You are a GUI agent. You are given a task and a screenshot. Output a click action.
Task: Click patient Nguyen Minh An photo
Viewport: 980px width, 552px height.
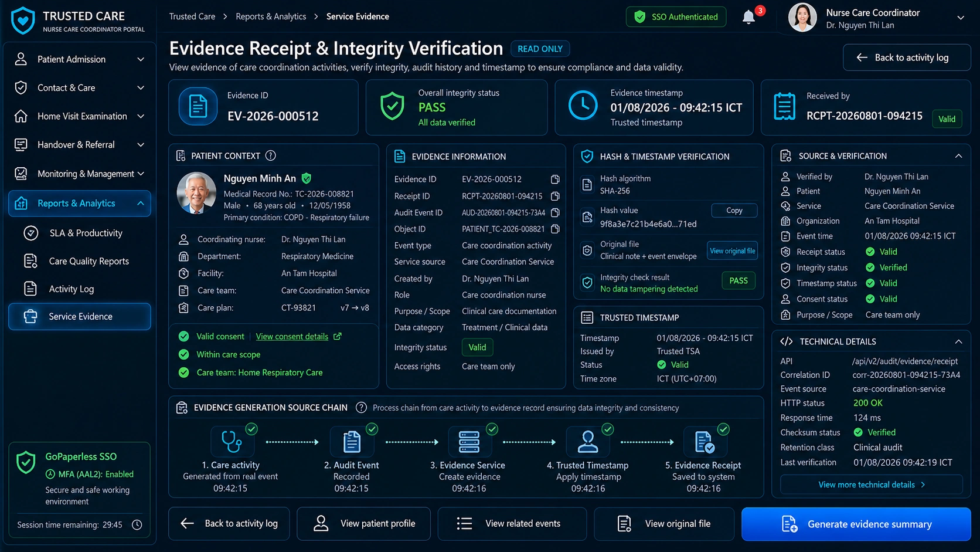click(x=196, y=193)
